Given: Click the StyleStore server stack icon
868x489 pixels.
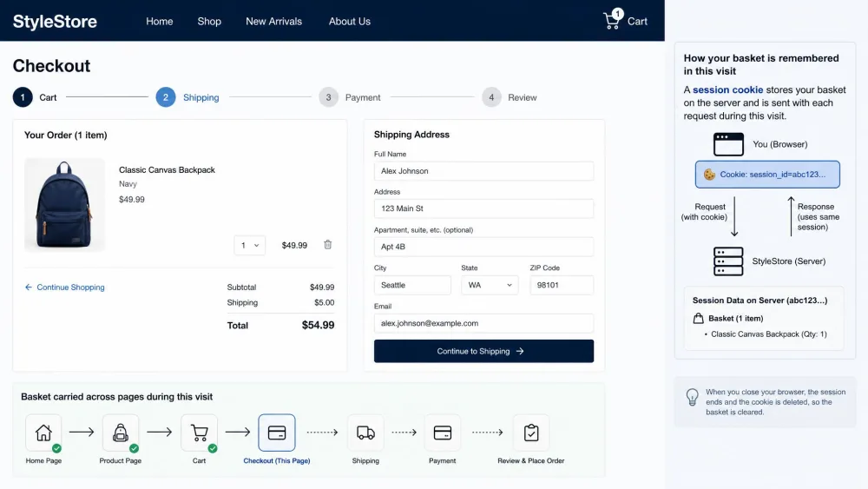Looking at the screenshot, I should [x=728, y=261].
